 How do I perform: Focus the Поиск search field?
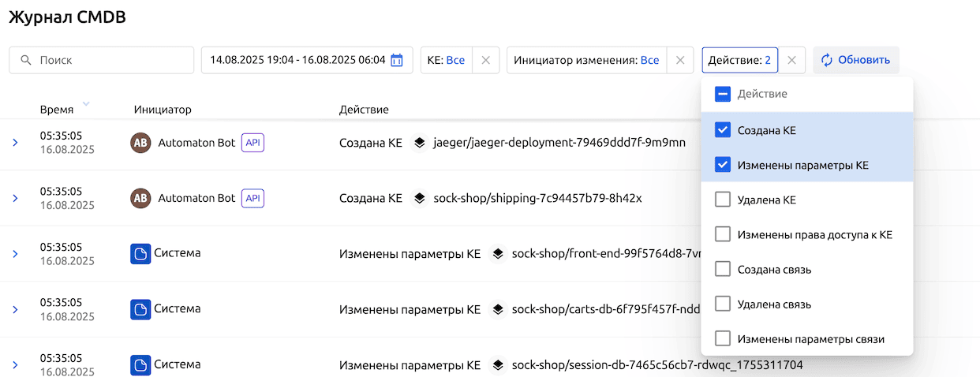(101, 60)
